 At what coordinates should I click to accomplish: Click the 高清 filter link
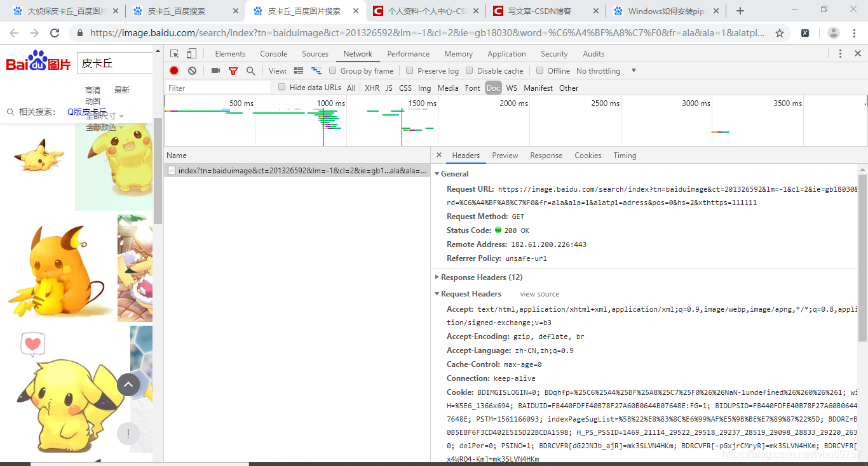click(x=93, y=90)
